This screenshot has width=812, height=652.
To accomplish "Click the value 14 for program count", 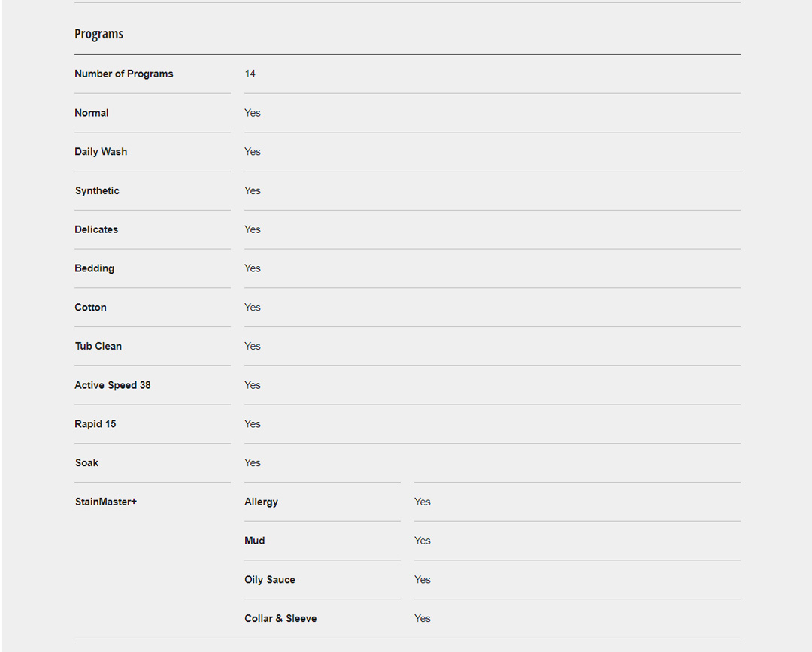I will (250, 74).
